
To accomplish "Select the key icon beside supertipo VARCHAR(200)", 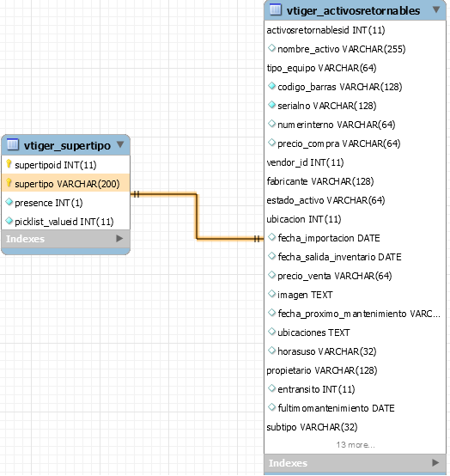I will pos(9,183).
